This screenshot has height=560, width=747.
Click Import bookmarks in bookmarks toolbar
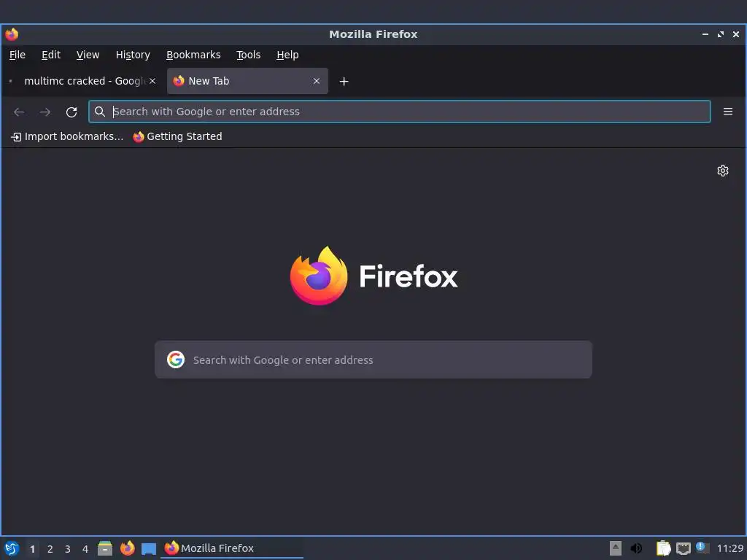point(67,136)
